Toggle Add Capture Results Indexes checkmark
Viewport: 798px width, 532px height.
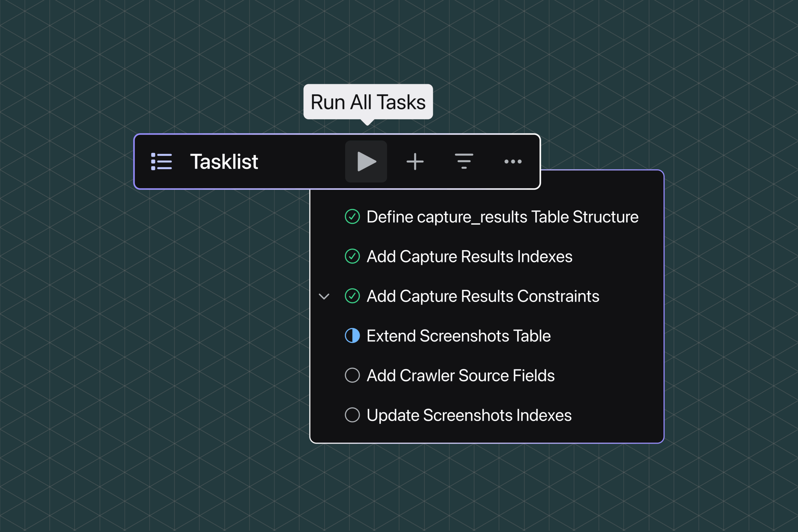click(x=352, y=256)
